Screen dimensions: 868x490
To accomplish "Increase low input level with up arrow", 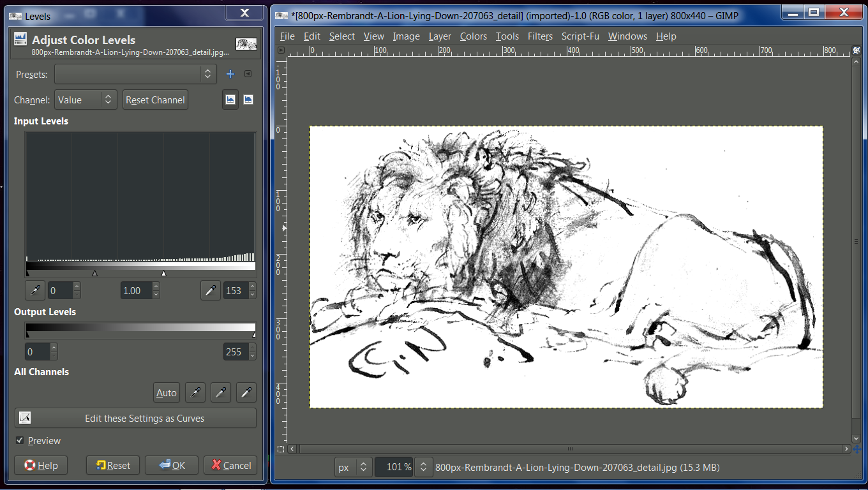I will 77,286.
